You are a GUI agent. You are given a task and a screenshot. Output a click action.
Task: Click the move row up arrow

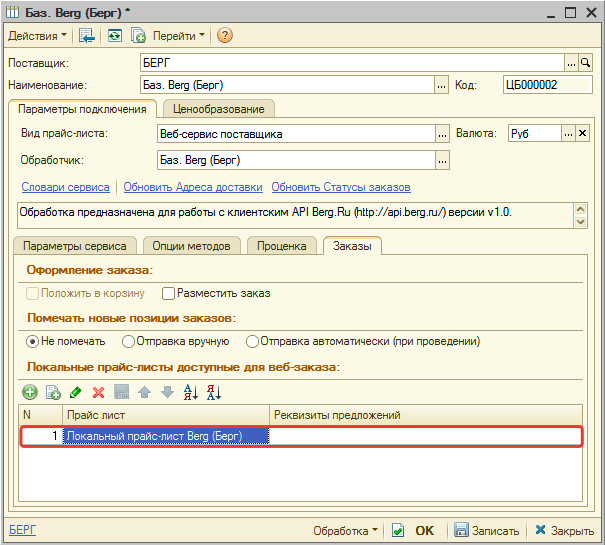144,393
